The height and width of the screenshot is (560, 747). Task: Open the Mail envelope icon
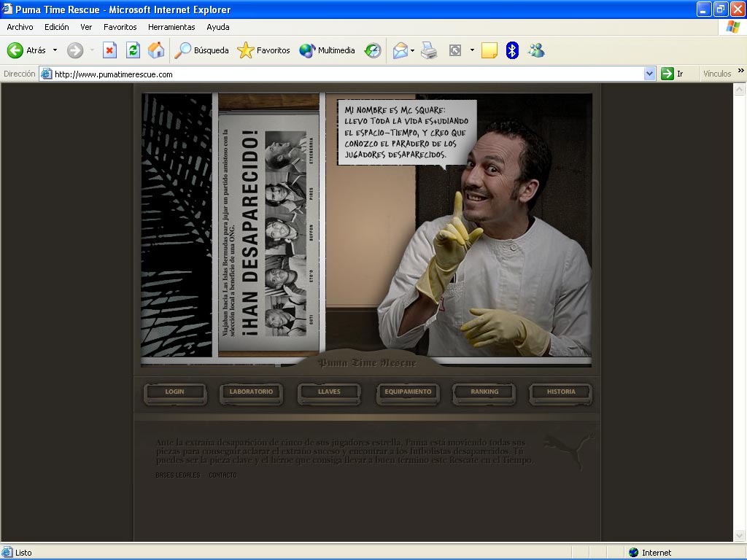tap(400, 50)
